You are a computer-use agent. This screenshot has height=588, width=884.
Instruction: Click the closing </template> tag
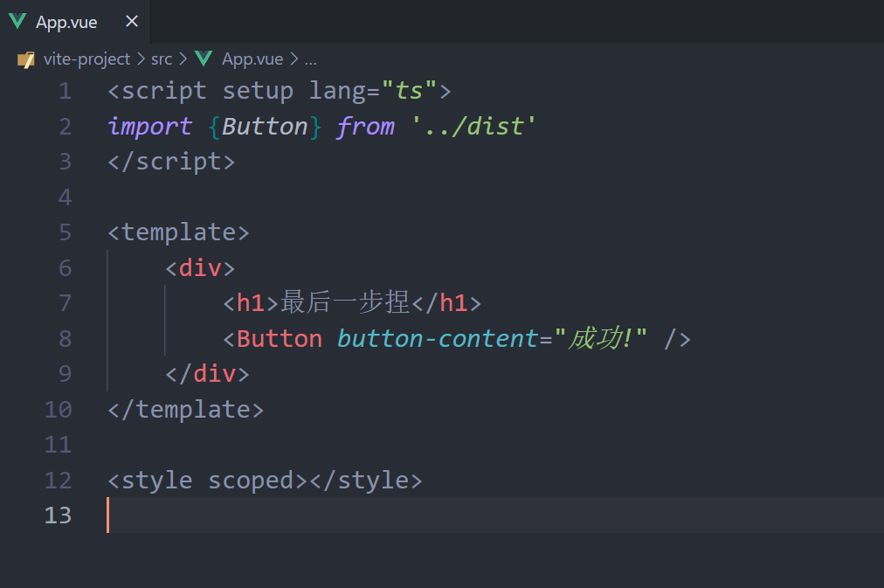click(x=185, y=409)
